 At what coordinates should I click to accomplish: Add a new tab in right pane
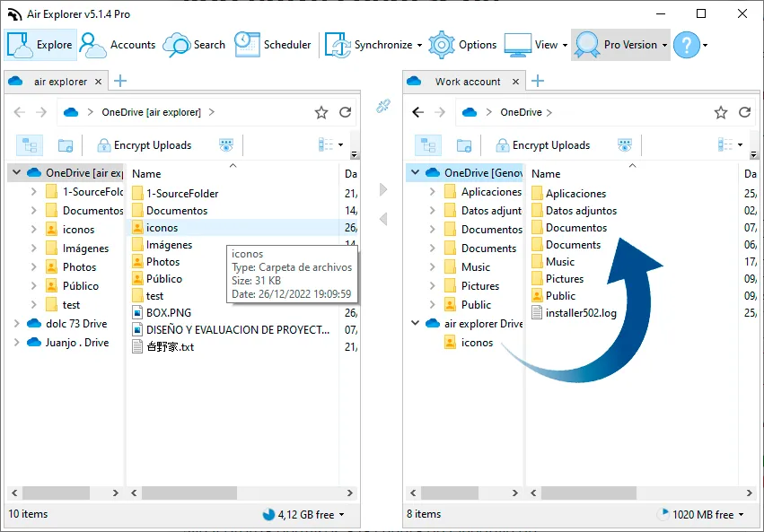tap(538, 81)
